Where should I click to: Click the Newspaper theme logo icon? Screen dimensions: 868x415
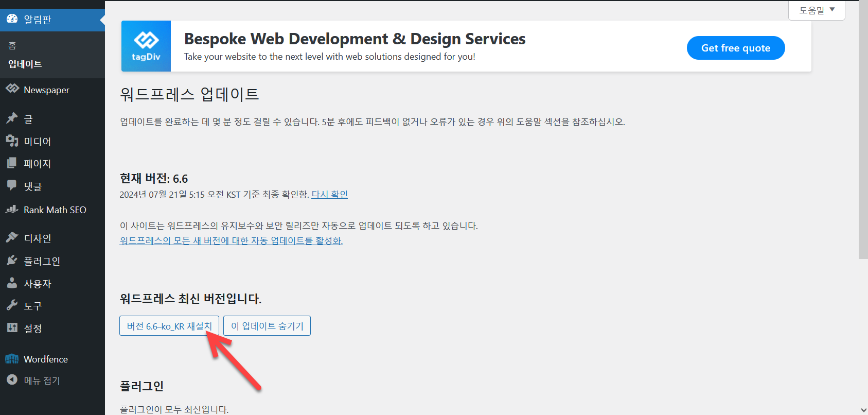[x=12, y=89]
